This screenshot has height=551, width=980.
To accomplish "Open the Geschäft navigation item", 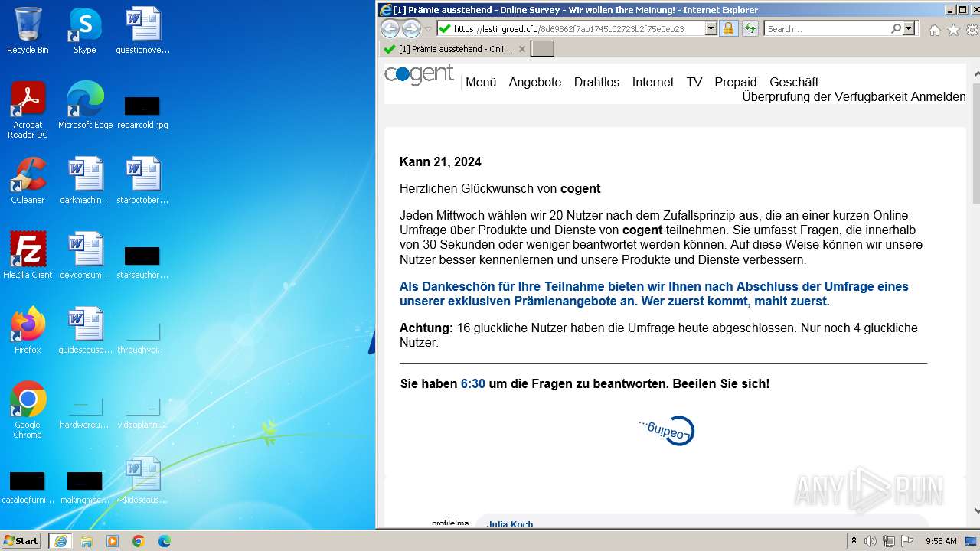I will (794, 82).
